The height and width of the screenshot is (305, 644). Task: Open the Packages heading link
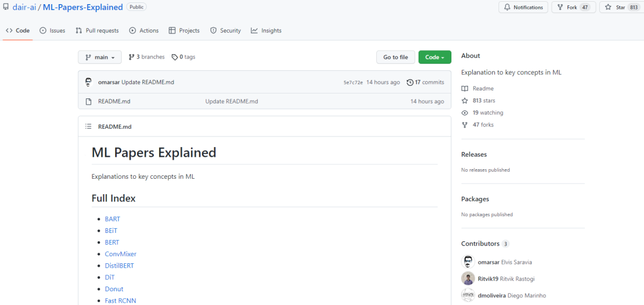coord(475,199)
